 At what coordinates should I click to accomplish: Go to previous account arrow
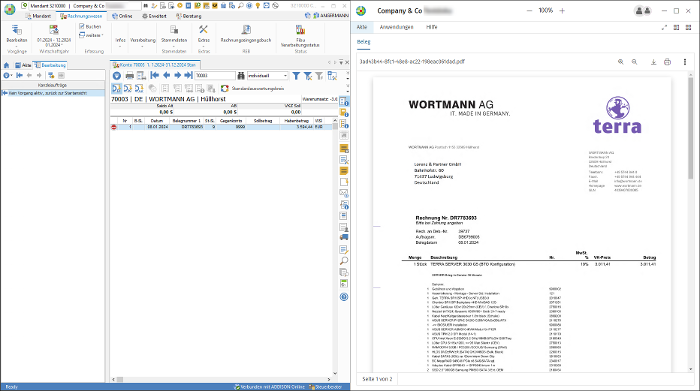pos(167,75)
